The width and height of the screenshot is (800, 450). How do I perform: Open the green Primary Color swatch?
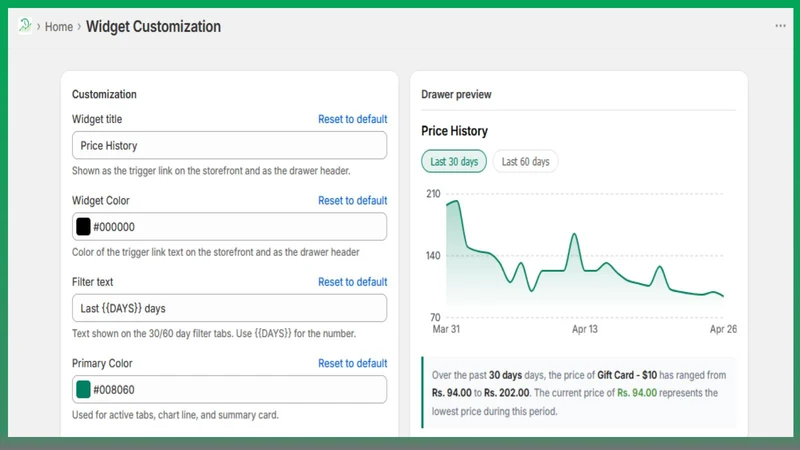pyautogui.click(x=83, y=389)
